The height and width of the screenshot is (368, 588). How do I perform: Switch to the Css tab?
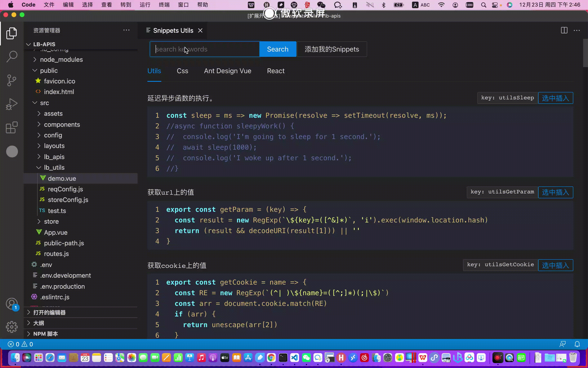tap(183, 71)
